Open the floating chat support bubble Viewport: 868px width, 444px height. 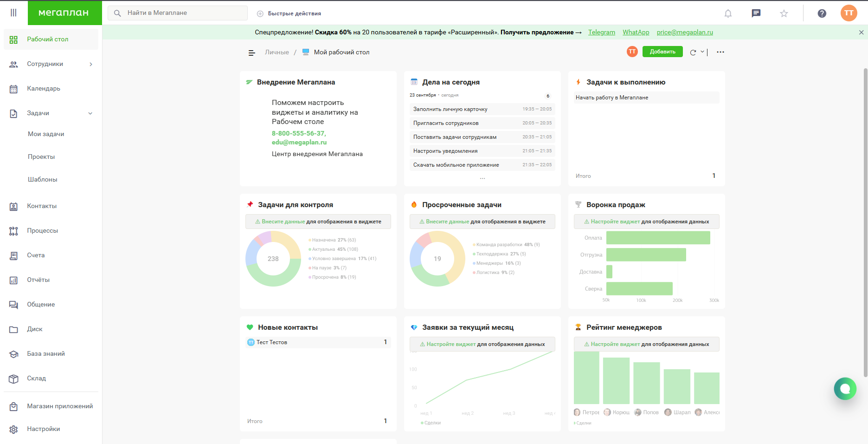(x=845, y=389)
